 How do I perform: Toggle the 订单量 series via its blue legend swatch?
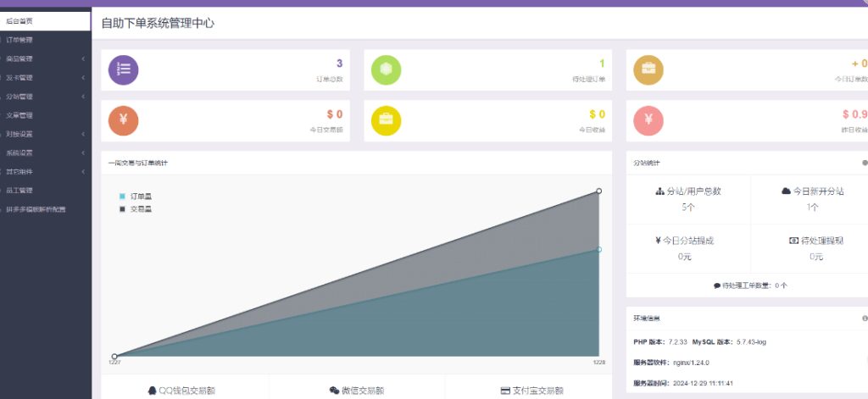(122, 197)
